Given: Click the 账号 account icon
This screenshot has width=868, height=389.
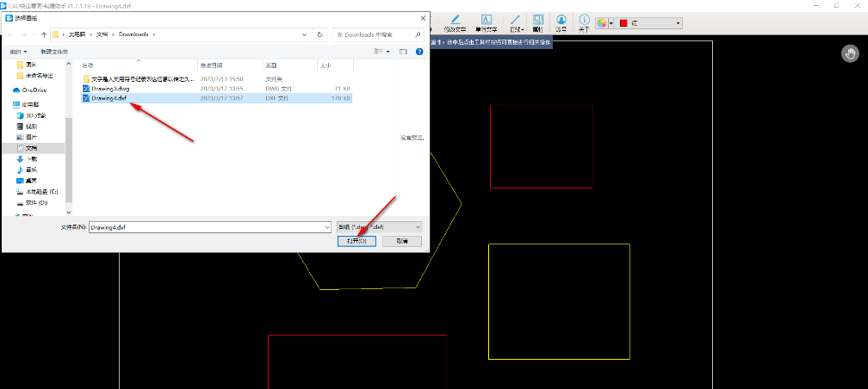Looking at the screenshot, I should 561,22.
